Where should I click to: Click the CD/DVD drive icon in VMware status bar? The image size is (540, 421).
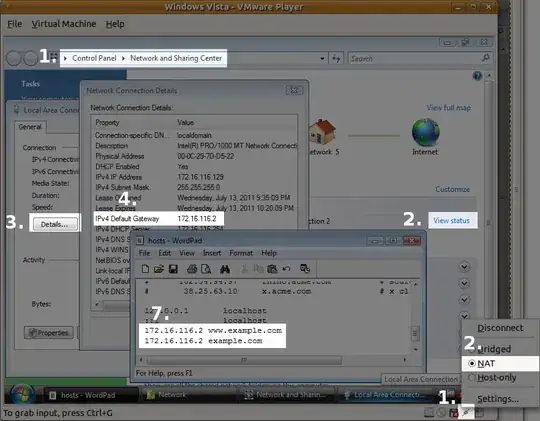441,412
